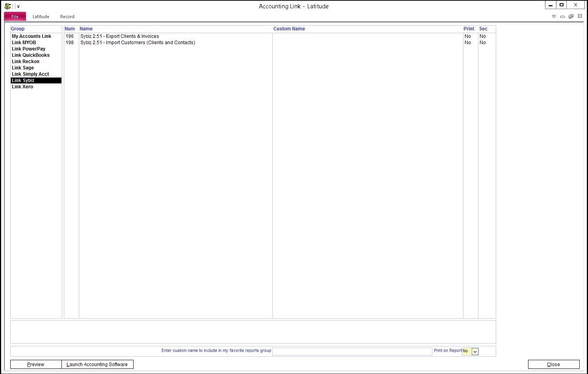Click the Group column header
Viewport: 588px width, 374px height.
coord(18,29)
